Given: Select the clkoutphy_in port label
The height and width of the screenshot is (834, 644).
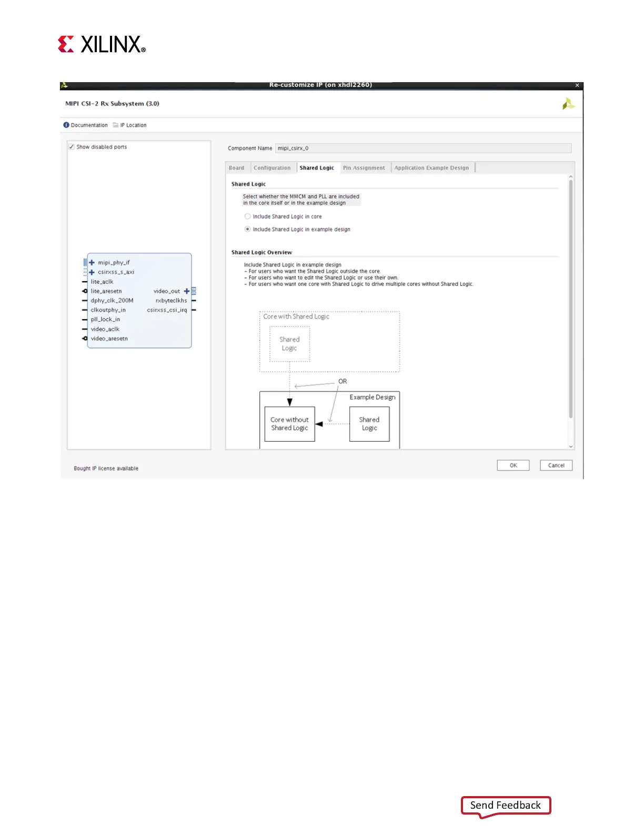Looking at the screenshot, I should [108, 310].
